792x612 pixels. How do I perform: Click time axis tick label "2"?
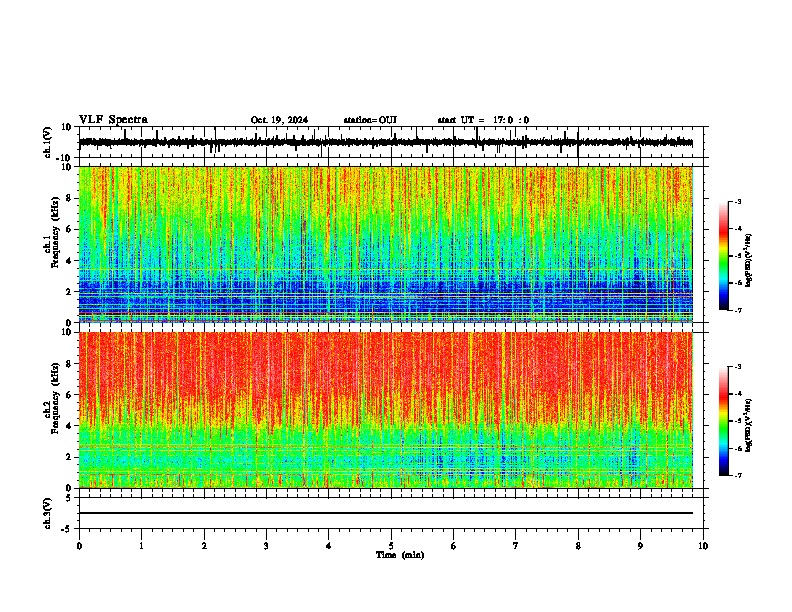[204, 546]
